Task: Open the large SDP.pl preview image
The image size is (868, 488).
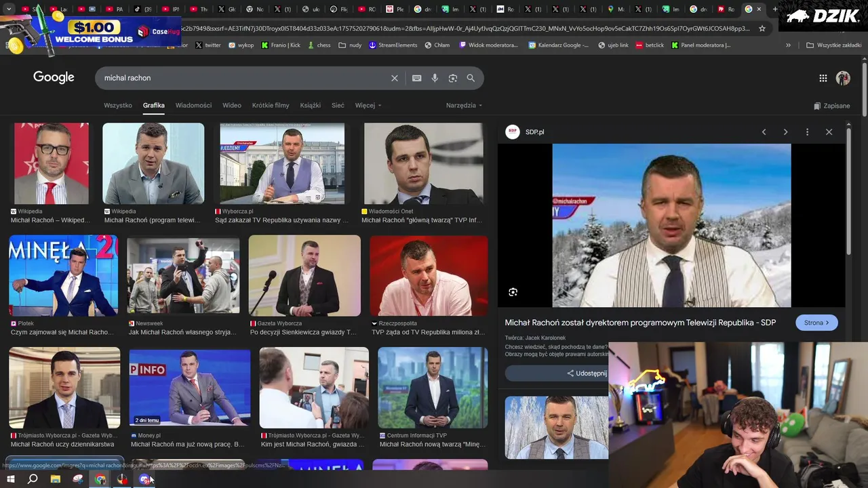Action: [671, 226]
